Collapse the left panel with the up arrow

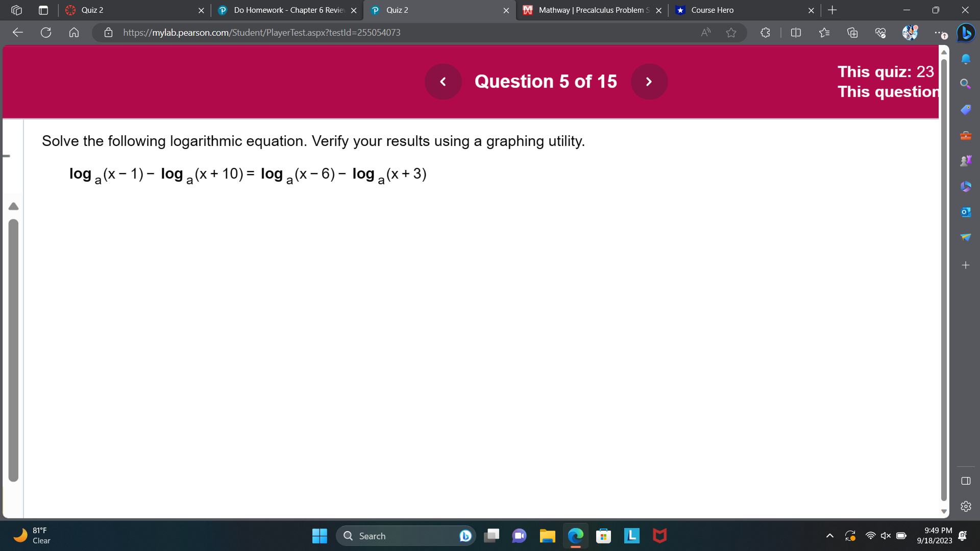[13, 206]
